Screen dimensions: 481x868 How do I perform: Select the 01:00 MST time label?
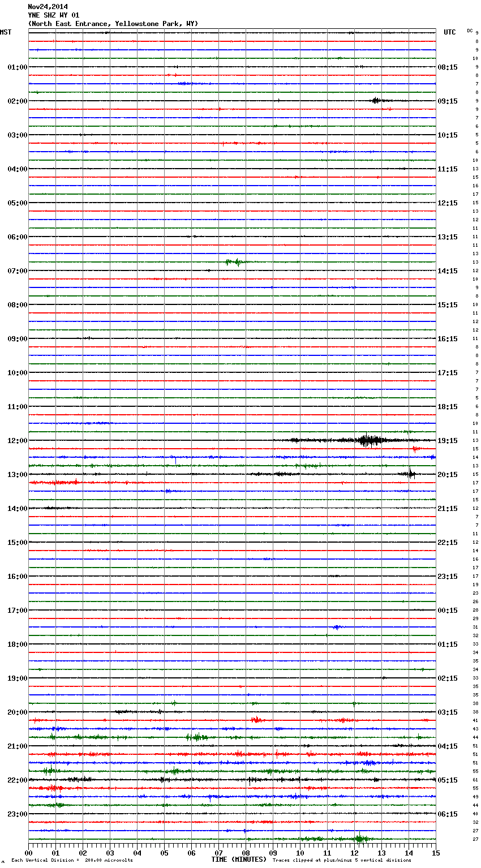18,67
